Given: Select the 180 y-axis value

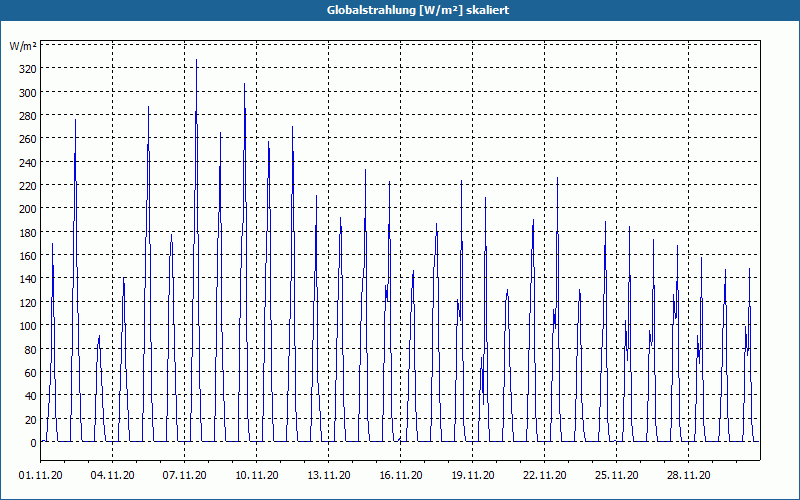Looking at the screenshot, I should pyautogui.click(x=28, y=233).
